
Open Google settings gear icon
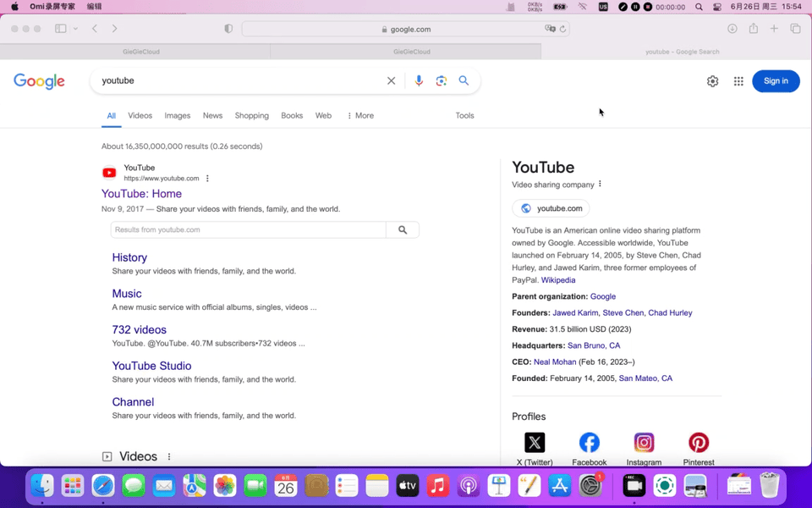712,81
